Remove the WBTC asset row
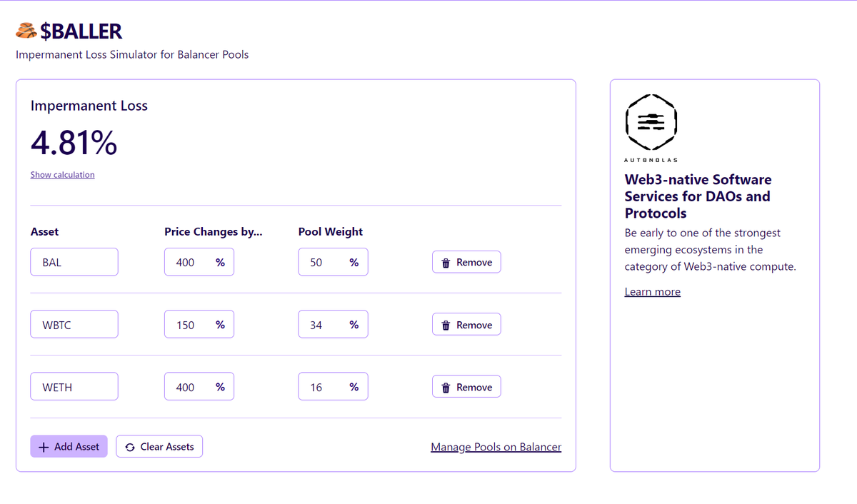This screenshot has width=857, height=504. [466, 325]
